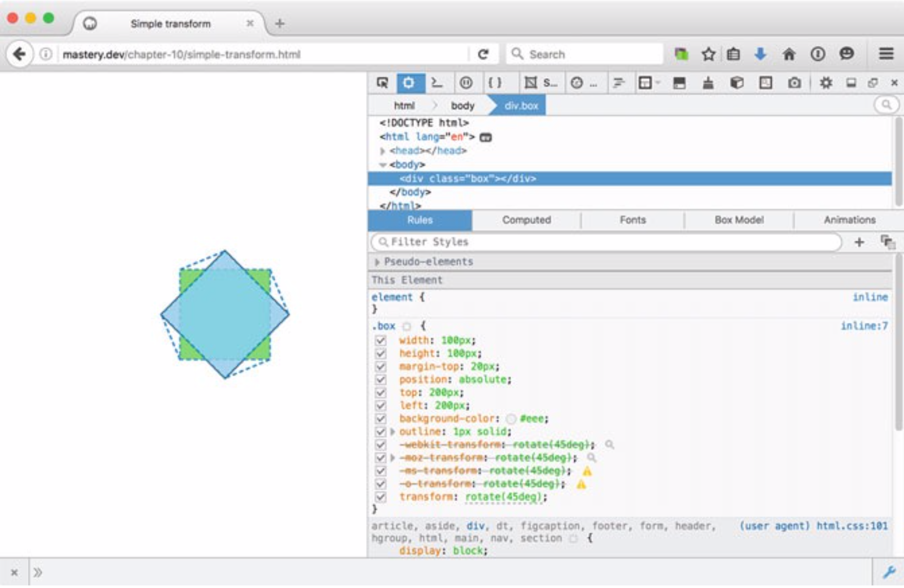Open the Debugger panel icon

coord(466,83)
